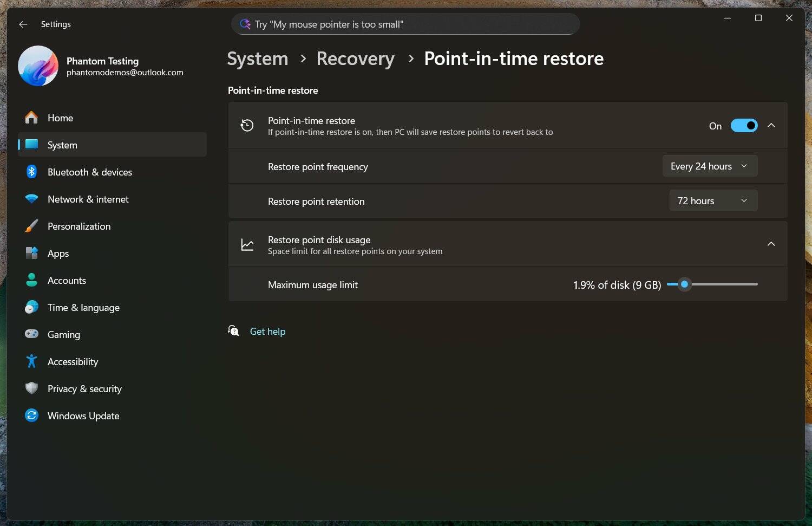
Task: Click the Settings search box
Action: point(405,24)
